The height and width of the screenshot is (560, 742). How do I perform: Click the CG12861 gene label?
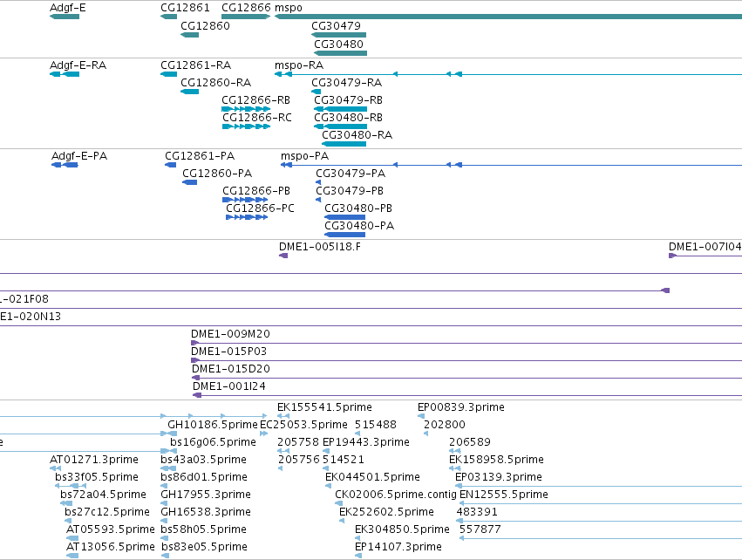pyautogui.click(x=185, y=8)
